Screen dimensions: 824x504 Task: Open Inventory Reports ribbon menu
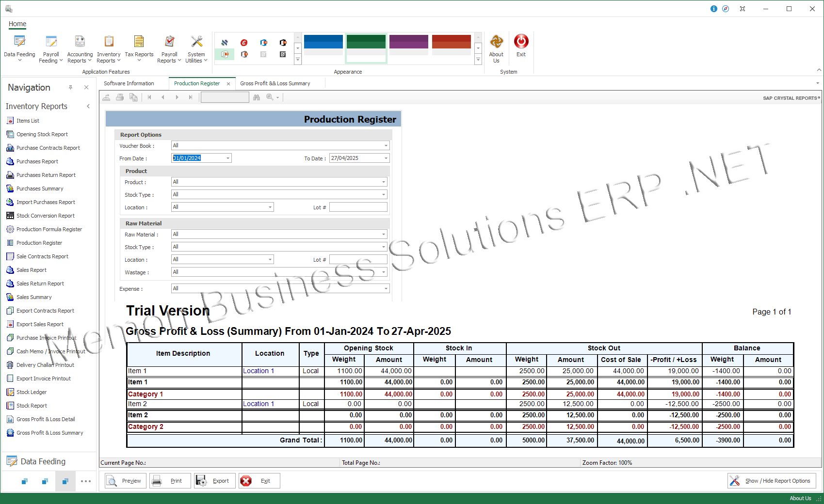point(109,48)
